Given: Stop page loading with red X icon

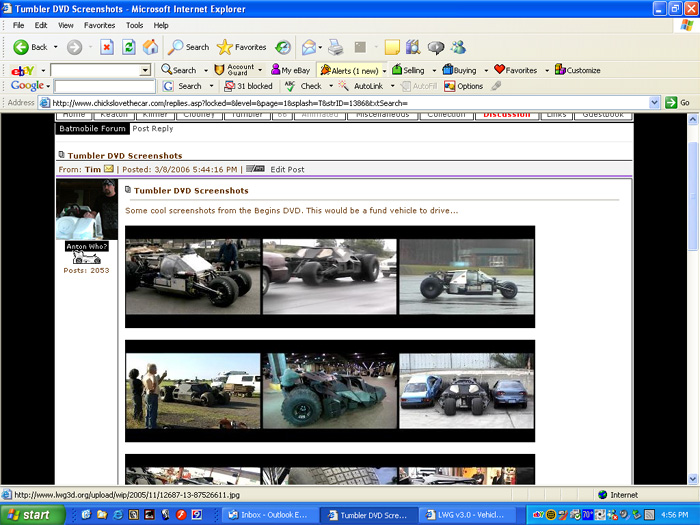Looking at the screenshot, I should [107, 47].
